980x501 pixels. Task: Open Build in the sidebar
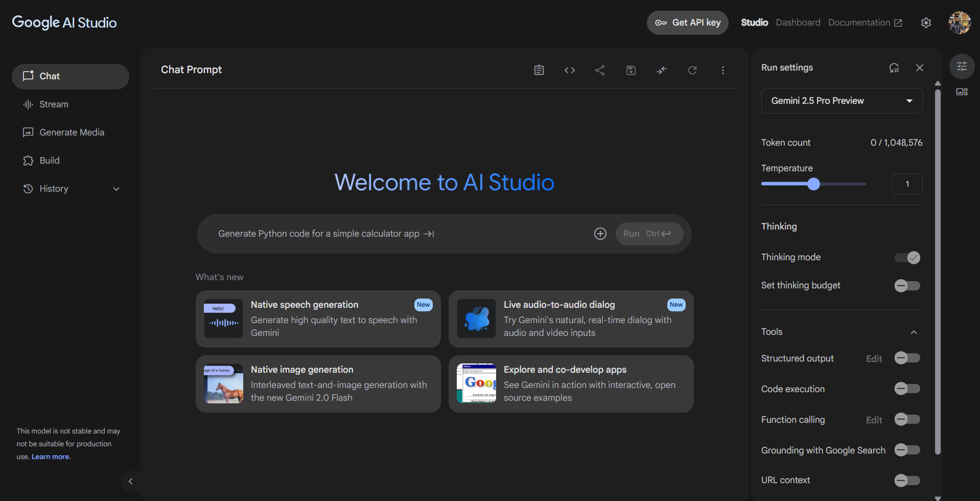point(71,161)
